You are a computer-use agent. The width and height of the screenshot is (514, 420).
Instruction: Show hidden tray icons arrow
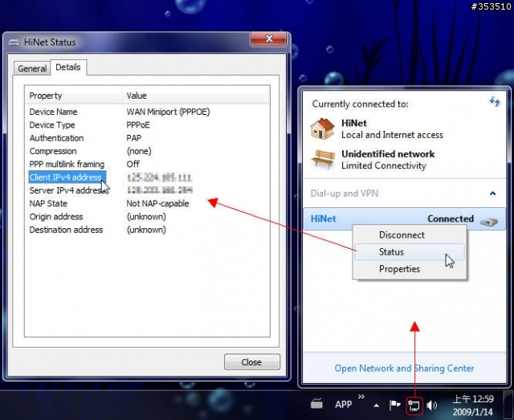click(x=377, y=406)
